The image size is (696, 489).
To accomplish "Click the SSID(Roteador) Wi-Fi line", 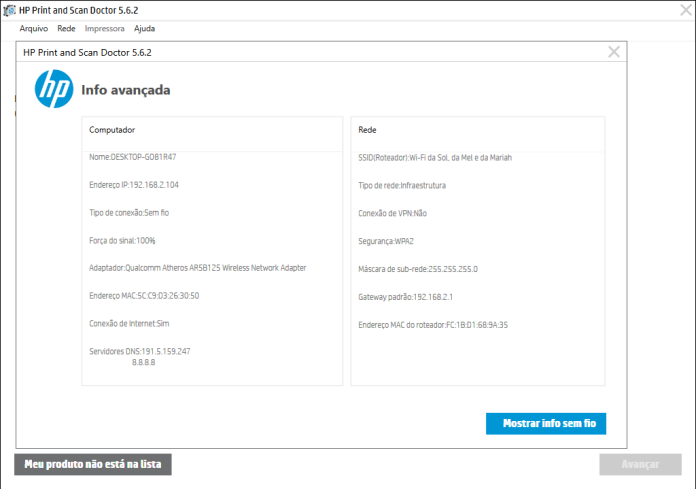I will point(435,158).
